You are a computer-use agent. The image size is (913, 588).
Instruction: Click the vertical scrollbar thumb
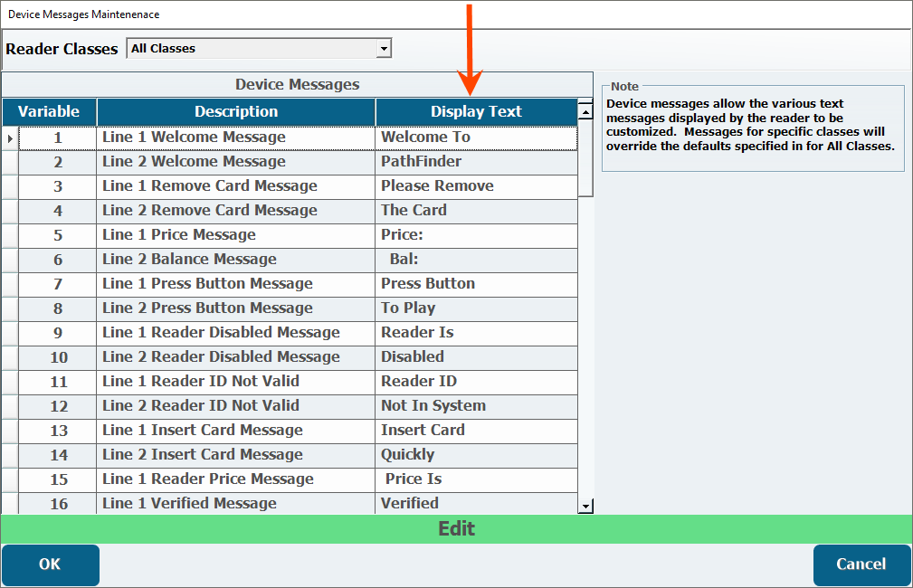585,158
